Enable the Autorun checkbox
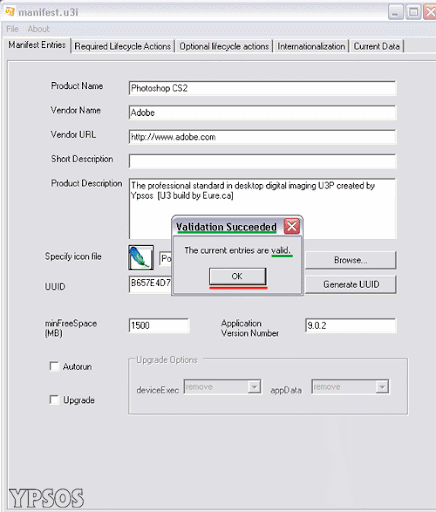This screenshot has width=436, height=512. [54, 366]
